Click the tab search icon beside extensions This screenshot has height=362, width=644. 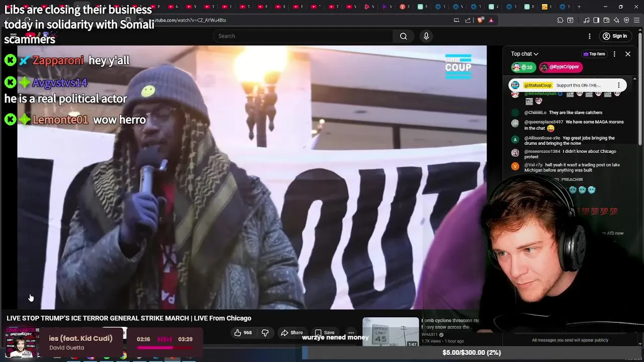[570, 20]
